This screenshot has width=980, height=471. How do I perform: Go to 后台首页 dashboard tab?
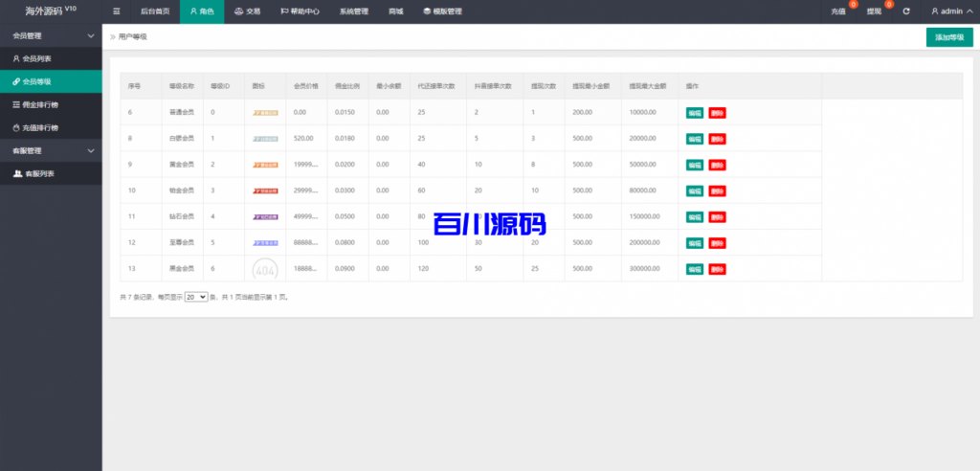point(155,11)
